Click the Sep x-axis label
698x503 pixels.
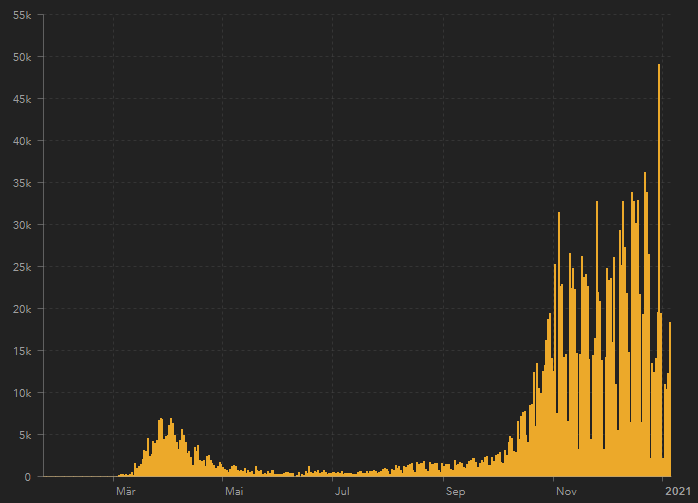[455, 491]
